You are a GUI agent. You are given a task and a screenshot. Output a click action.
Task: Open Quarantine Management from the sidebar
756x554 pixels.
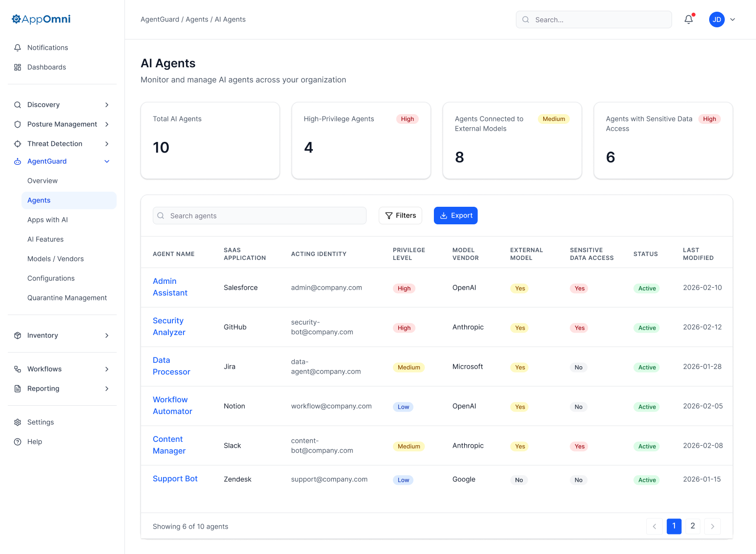pos(67,297)
